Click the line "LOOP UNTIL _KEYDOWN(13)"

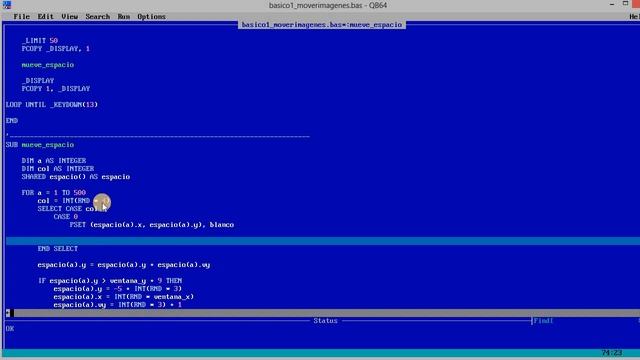(x=52, y=104)
